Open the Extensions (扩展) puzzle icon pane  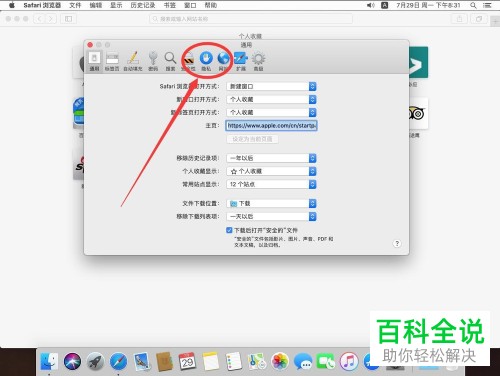(241, 62)
